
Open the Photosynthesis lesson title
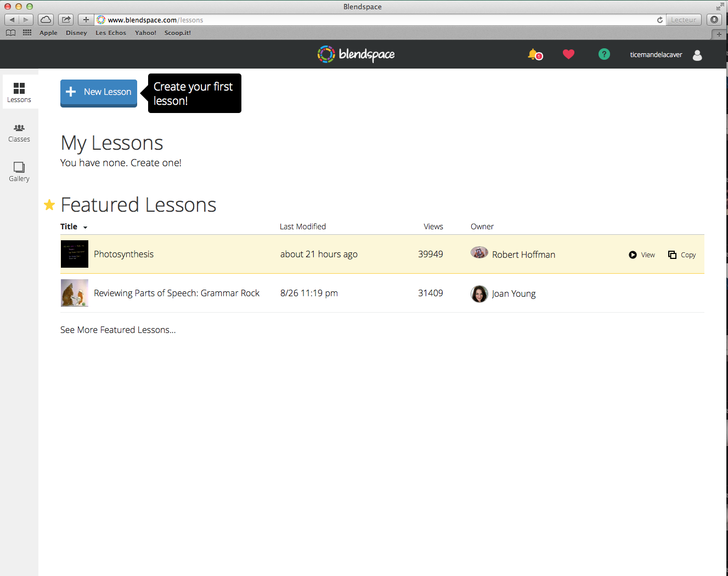(123, 254)
